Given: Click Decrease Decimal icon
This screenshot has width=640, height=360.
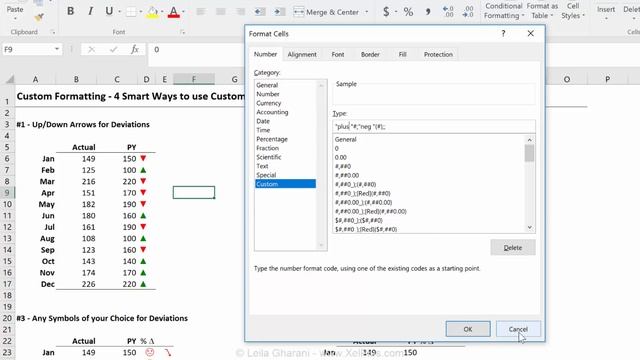Looking at the screenshot, I should [468, 11].
